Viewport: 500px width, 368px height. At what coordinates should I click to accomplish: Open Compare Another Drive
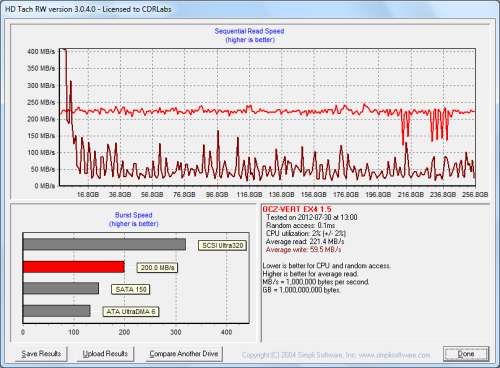tap(184, 354)
